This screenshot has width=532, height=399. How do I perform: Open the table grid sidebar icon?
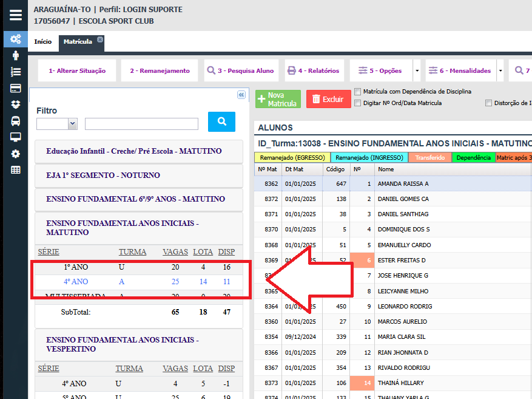coord(16,170)
